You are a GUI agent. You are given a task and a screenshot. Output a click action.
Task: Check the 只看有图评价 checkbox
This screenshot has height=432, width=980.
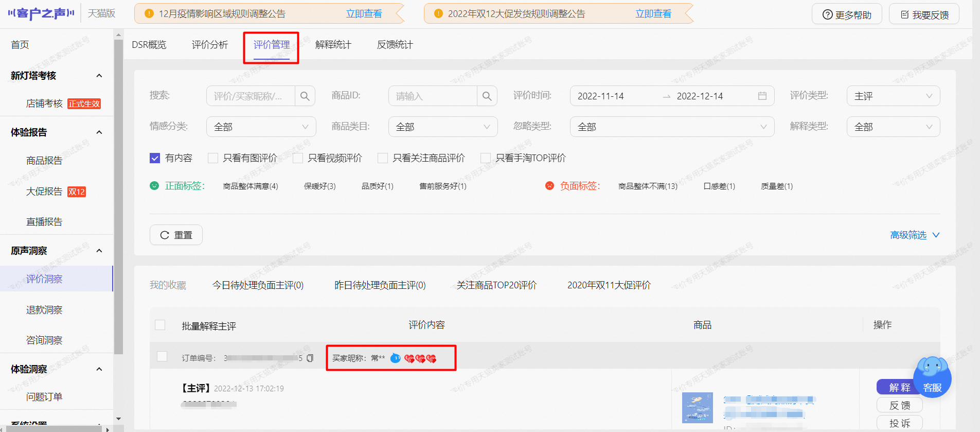click(212, 158)
